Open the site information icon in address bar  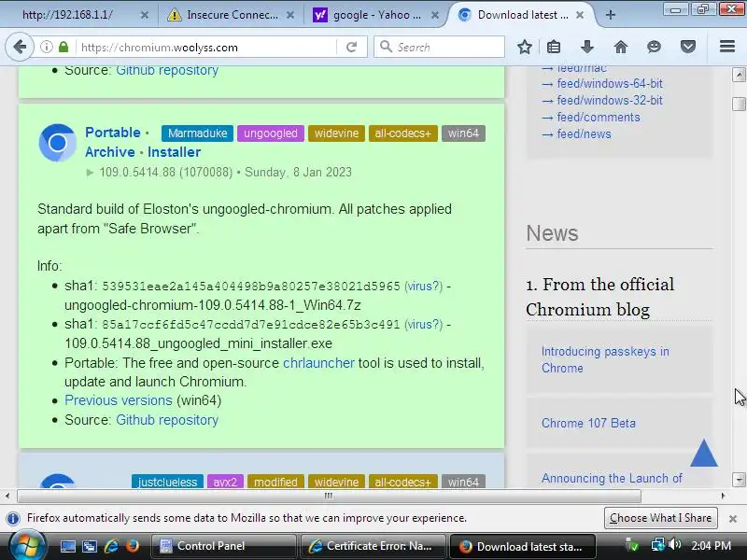tap(46, 47)
